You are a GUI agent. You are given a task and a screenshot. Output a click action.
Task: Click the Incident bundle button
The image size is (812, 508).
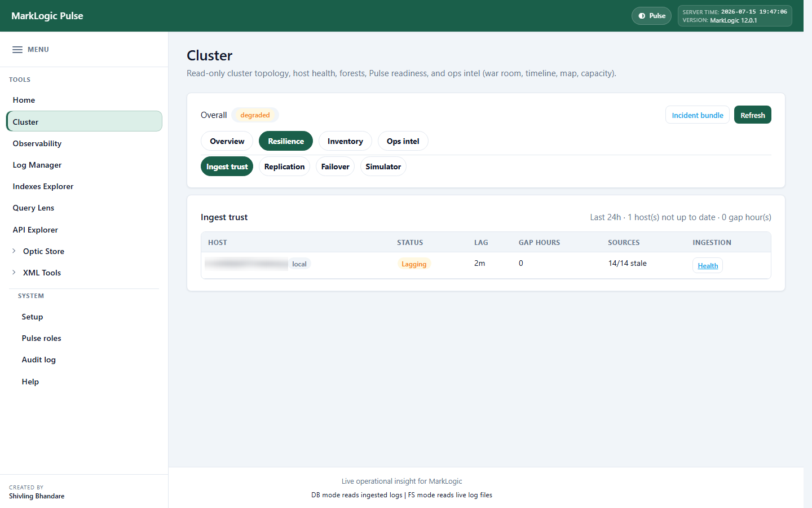(x=698, y=115)
